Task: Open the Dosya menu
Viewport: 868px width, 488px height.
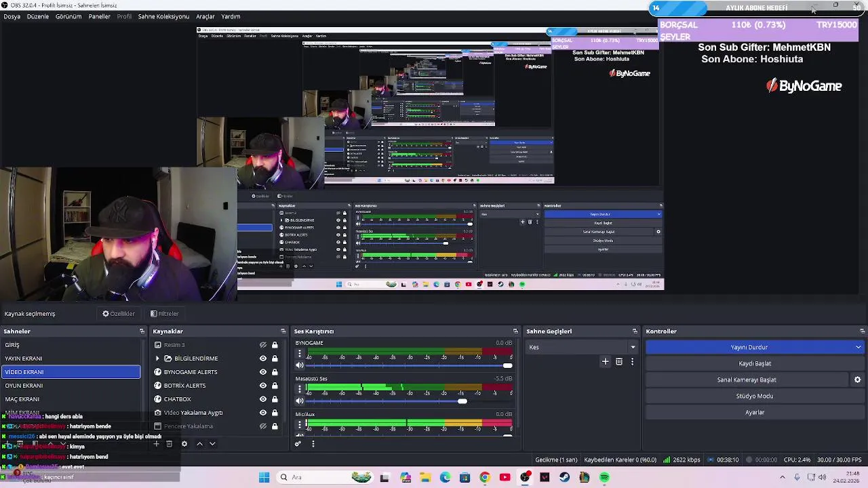Action: pyautogui.click(x=12, y=16)
